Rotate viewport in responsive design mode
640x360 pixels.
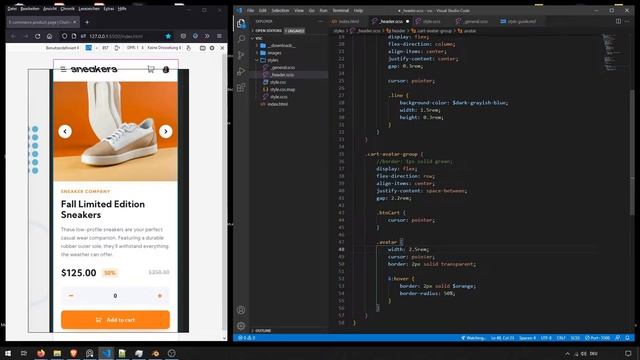click(x=117, y=48)
